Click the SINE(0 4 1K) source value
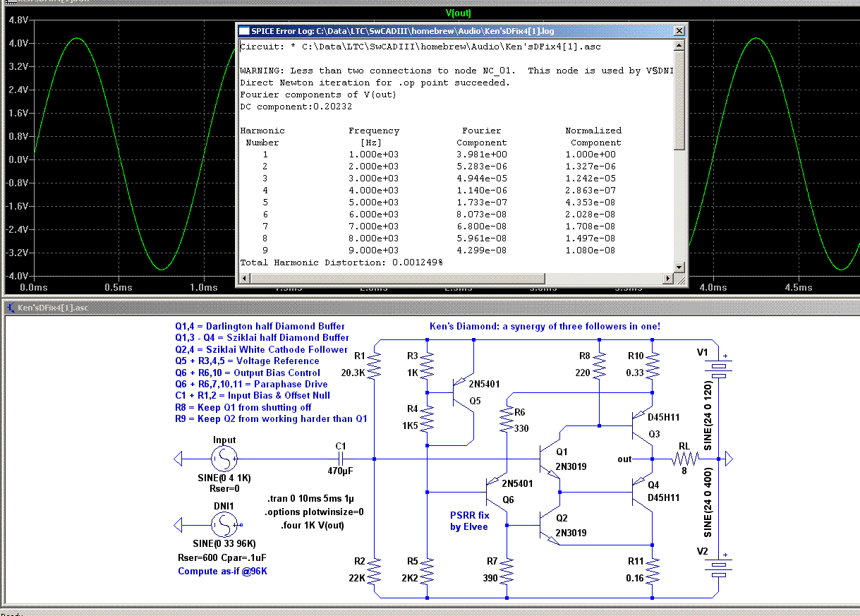 point(224,478)
